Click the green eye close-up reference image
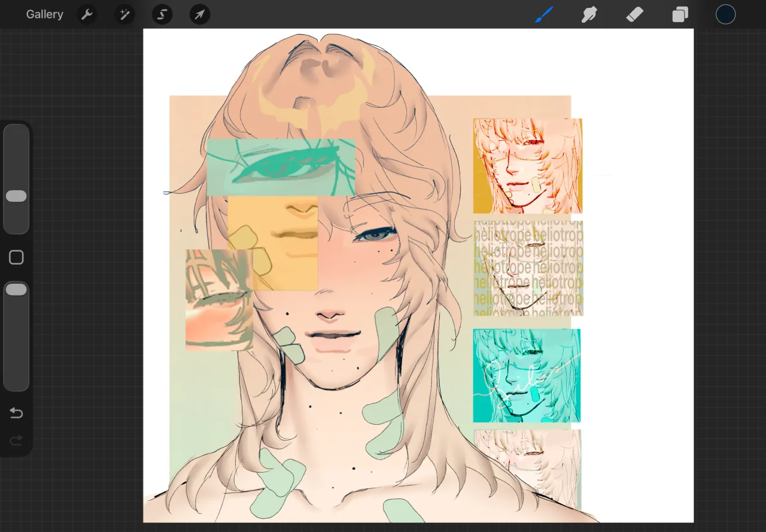The height and width of the screenshot is (532, 766). [281, 168]
